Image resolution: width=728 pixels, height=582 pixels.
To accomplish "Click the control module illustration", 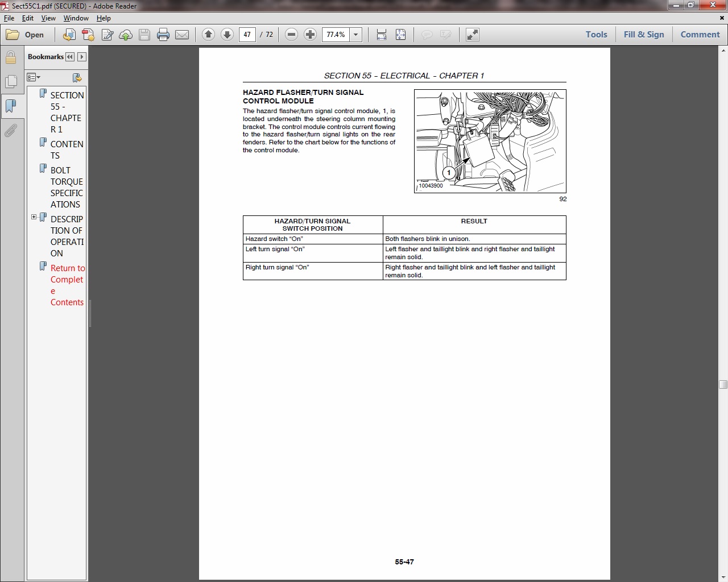I will (x=490, y=142).
